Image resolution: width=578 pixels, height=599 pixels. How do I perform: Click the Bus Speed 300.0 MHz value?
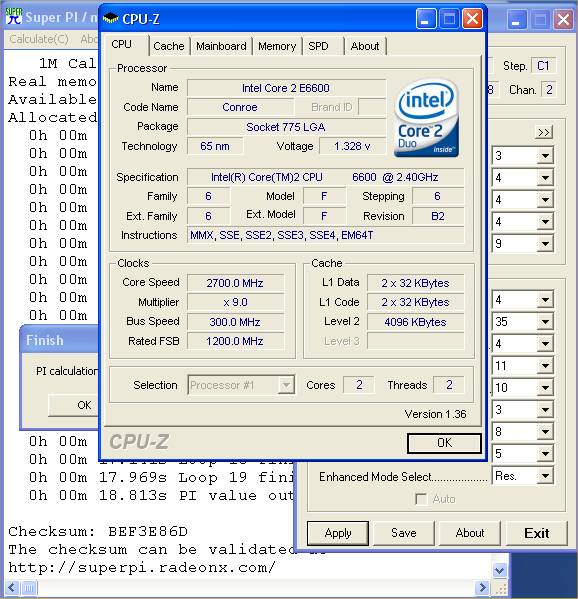click(235, 322)
